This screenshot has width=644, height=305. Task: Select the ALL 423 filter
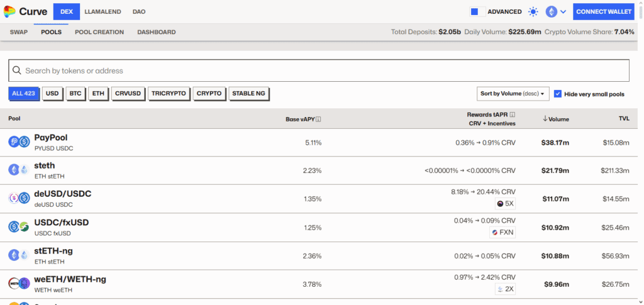tap(23, 94)
